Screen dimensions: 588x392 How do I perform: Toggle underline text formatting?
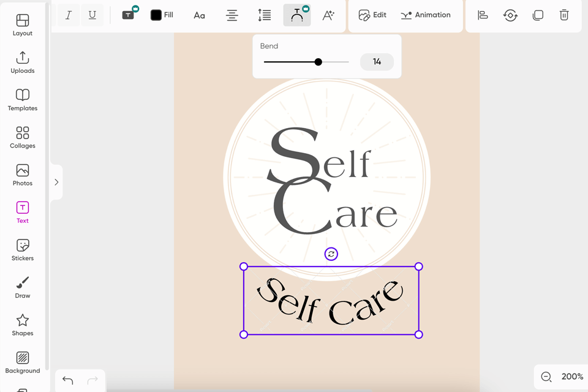pyautogui.click(x=92, y=15)
